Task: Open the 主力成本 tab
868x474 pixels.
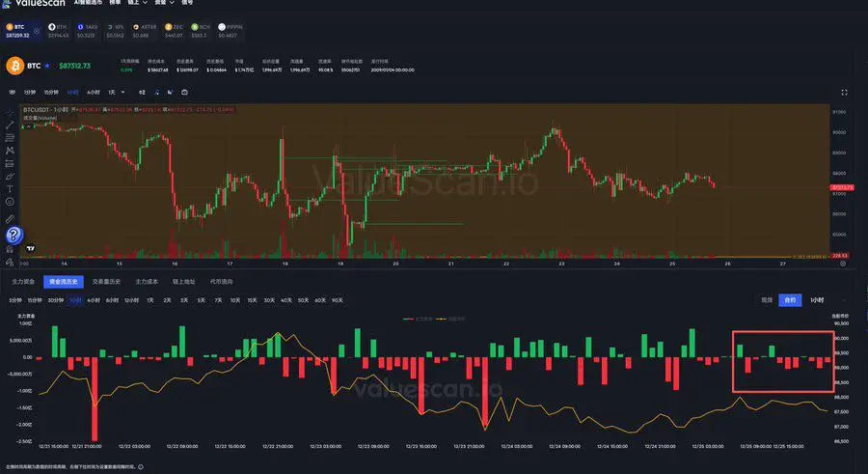Action: point(147,282)
